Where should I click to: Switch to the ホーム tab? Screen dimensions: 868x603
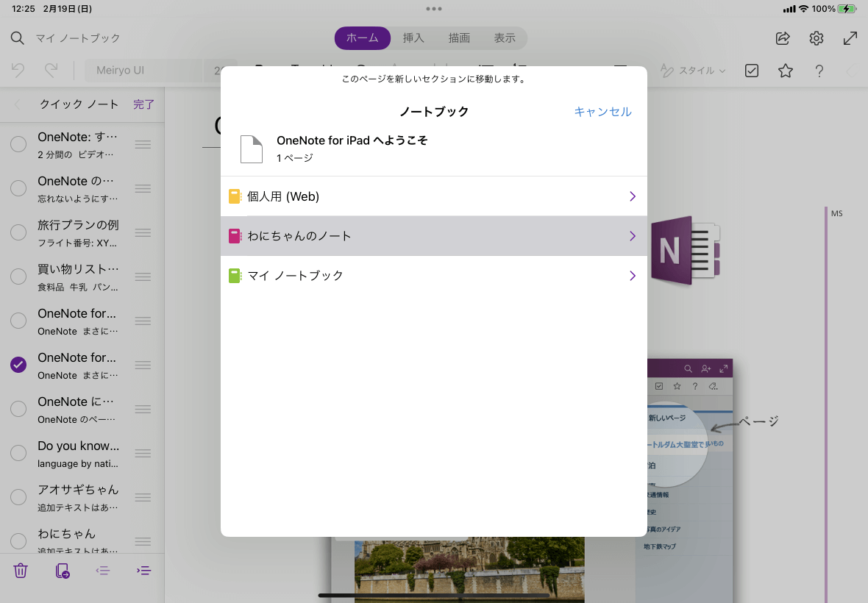point(363,38)
